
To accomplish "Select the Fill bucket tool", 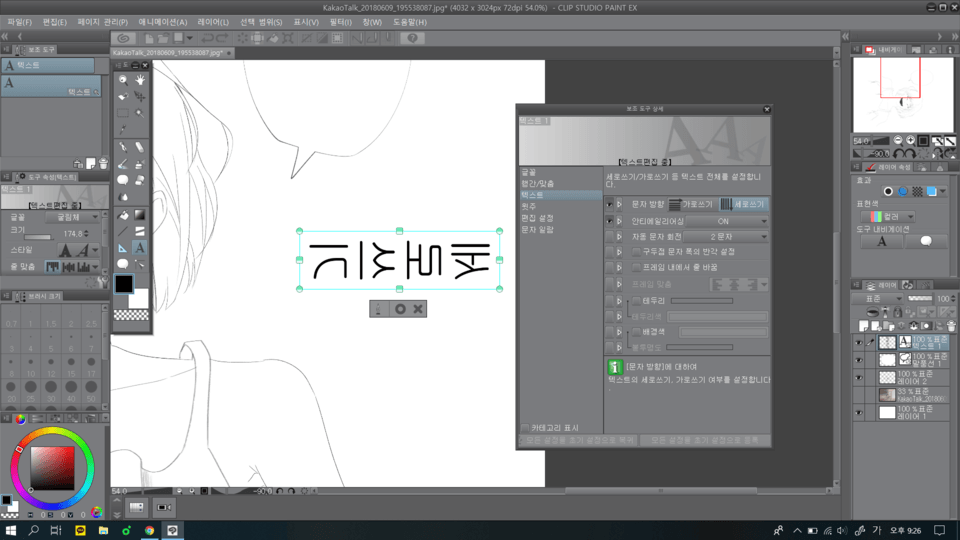I will click(x=123, y=215).
